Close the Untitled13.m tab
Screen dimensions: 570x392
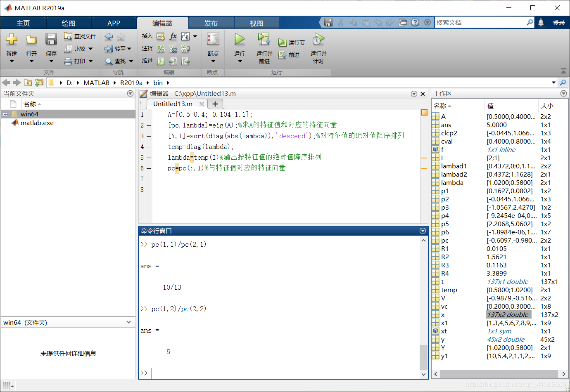(x=202, y=104)
